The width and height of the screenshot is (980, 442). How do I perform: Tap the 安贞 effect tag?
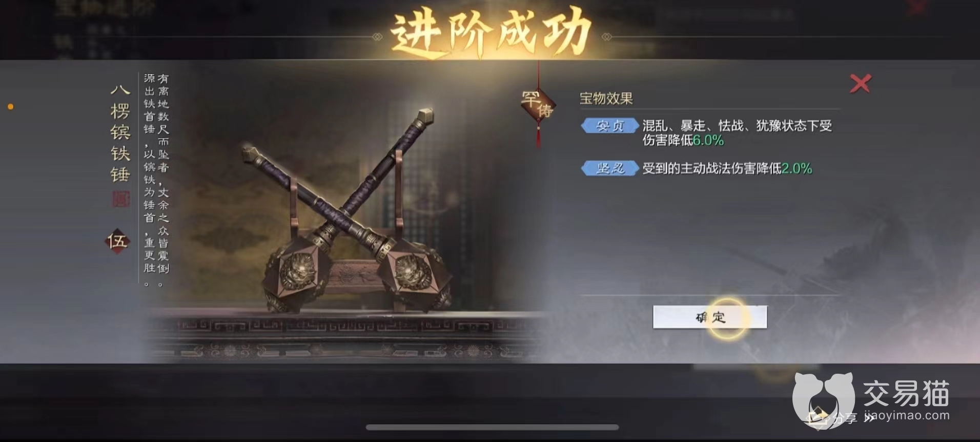click(x=610, y=126)
